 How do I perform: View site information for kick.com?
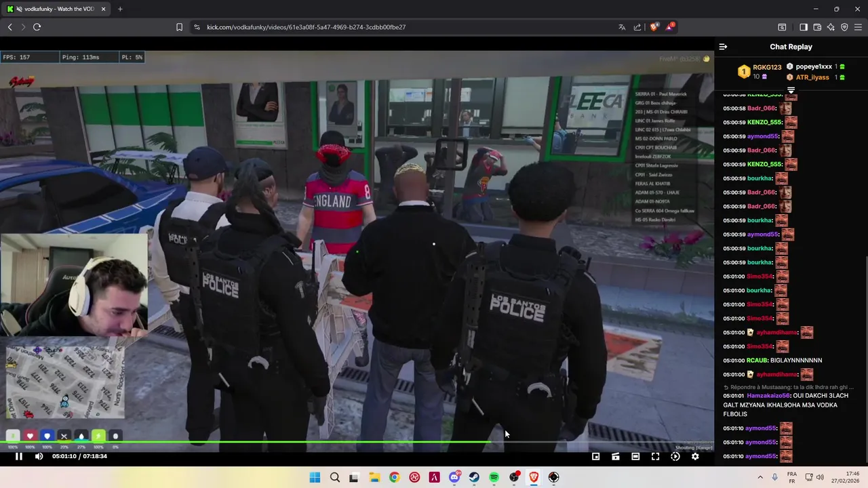pos(197,27)
